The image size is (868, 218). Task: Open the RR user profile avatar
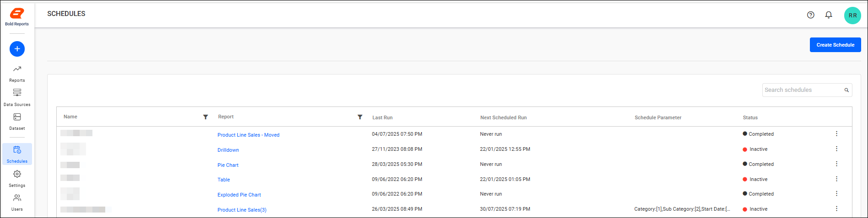click(852, 16)
